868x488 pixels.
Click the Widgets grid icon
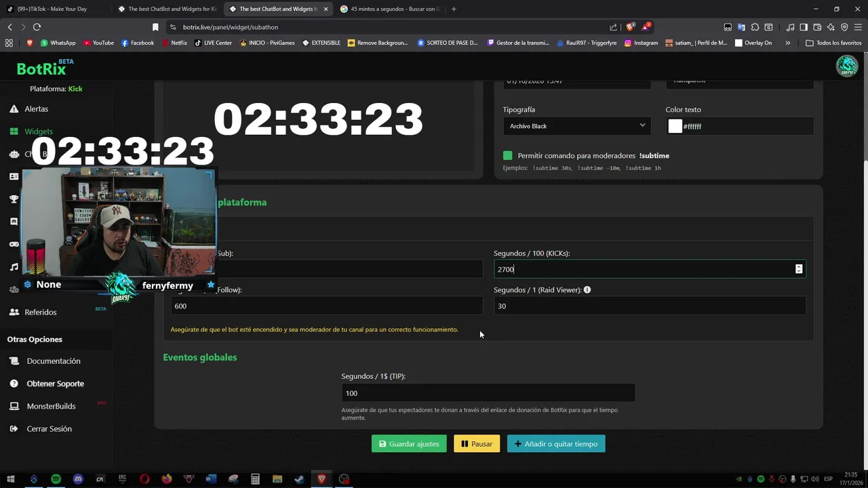(14, 131)
